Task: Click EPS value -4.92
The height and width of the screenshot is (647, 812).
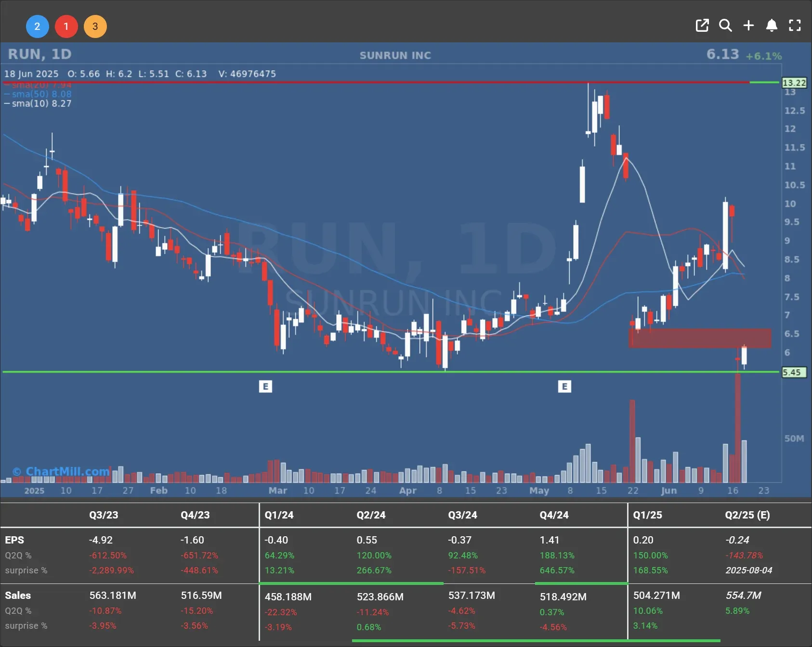Action: [101, 540]
